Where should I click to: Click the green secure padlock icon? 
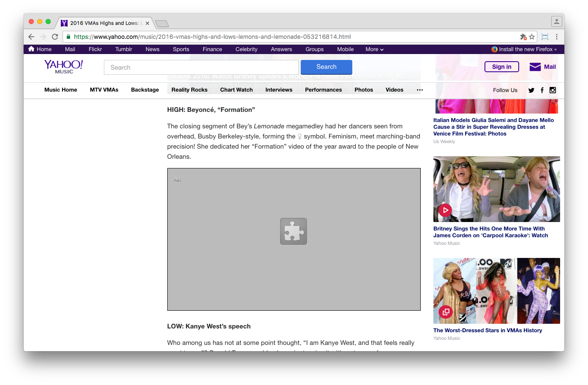(68, 37)
